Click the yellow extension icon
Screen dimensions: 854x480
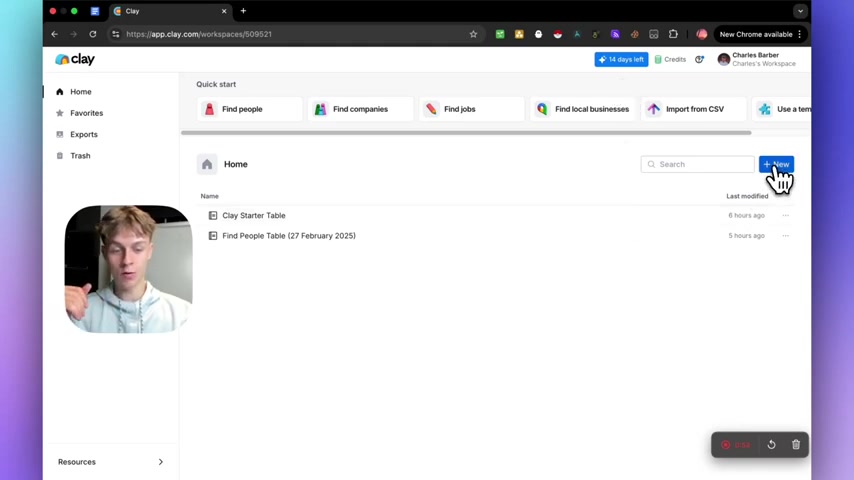point(519,34)
